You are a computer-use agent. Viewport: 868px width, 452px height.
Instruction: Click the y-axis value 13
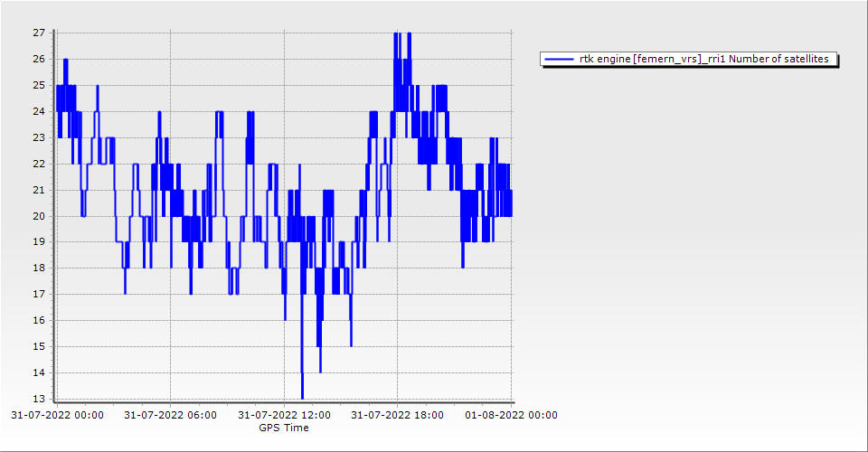39,400
